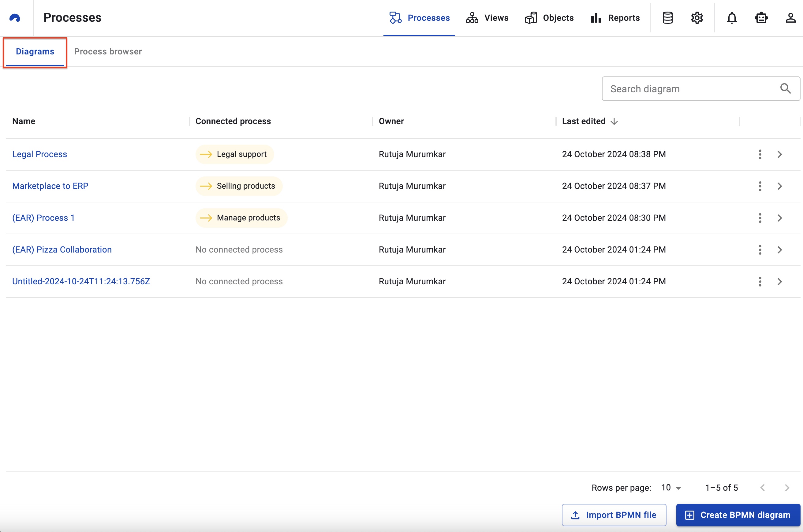The height and width of the screenshot is (532, 803).
Task: Click 'No connected process' in Untitled row
Action: (239, 282)
